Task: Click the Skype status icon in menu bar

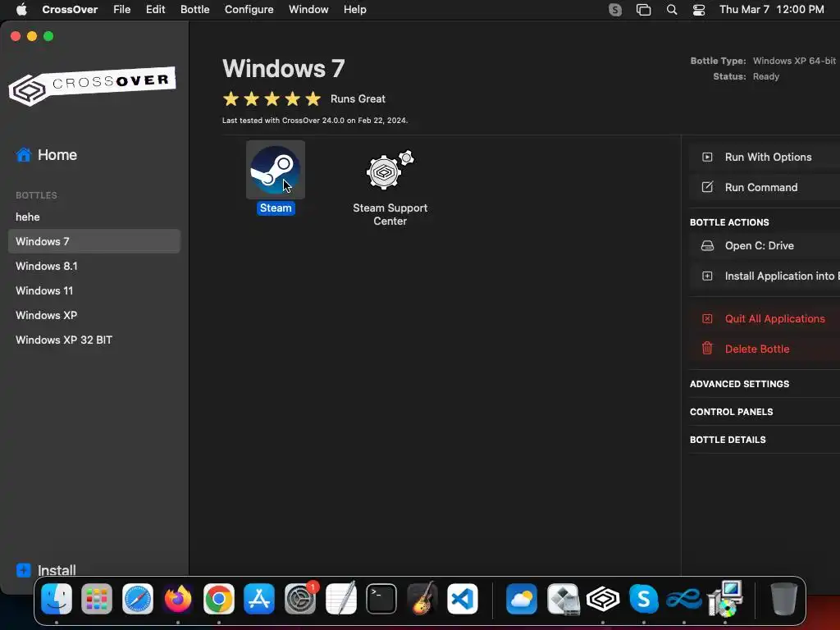Action: (x=615, y=10)
